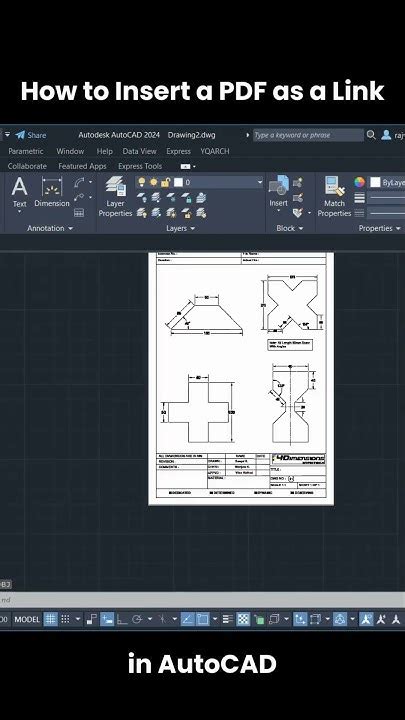Viewport: 405px width, 720px height.
Task: Open the Text tool dropdown arrow
Action: 19,212
